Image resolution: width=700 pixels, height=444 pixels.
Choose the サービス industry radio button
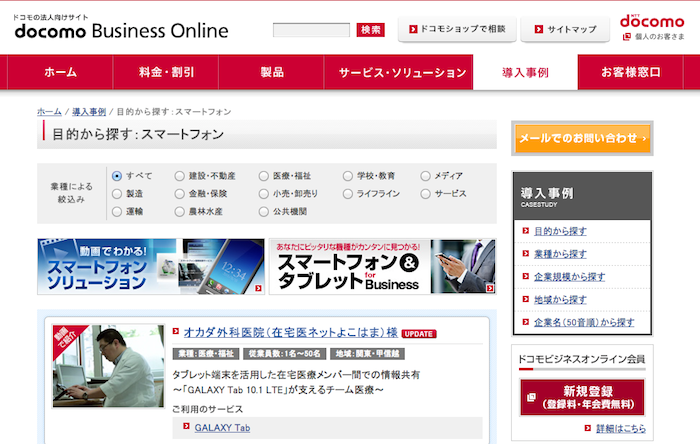tap(425, 194)
